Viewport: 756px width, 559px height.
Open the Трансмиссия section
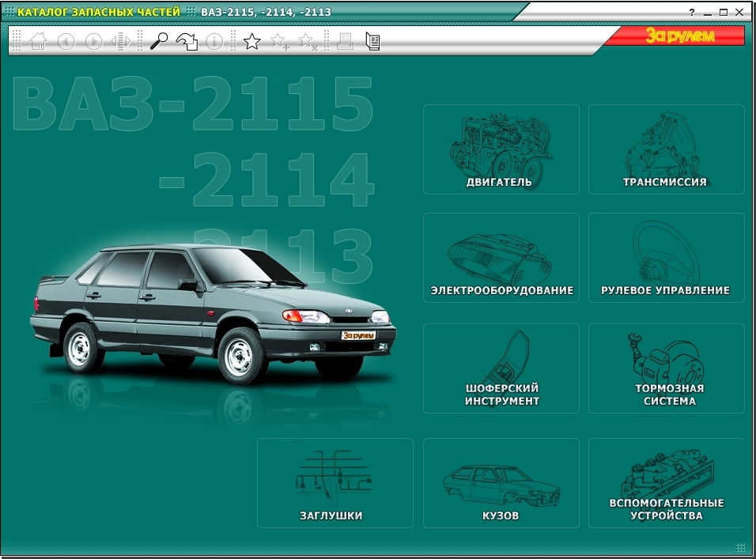tap(667, 149)
